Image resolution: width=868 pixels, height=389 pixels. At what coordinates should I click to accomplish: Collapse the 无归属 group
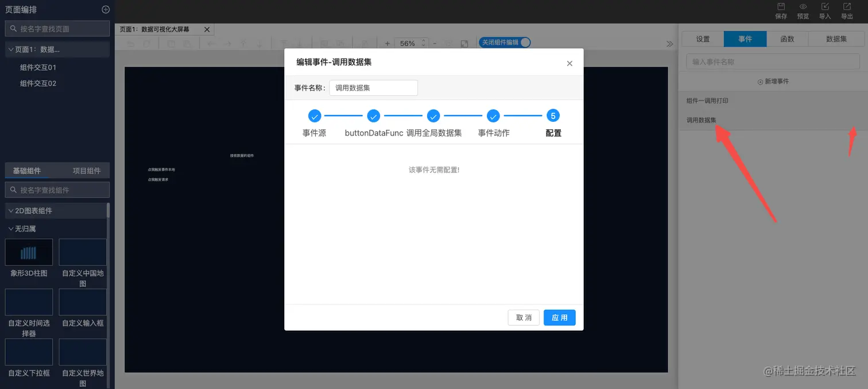pyautogui.click(x=11, y=229)
